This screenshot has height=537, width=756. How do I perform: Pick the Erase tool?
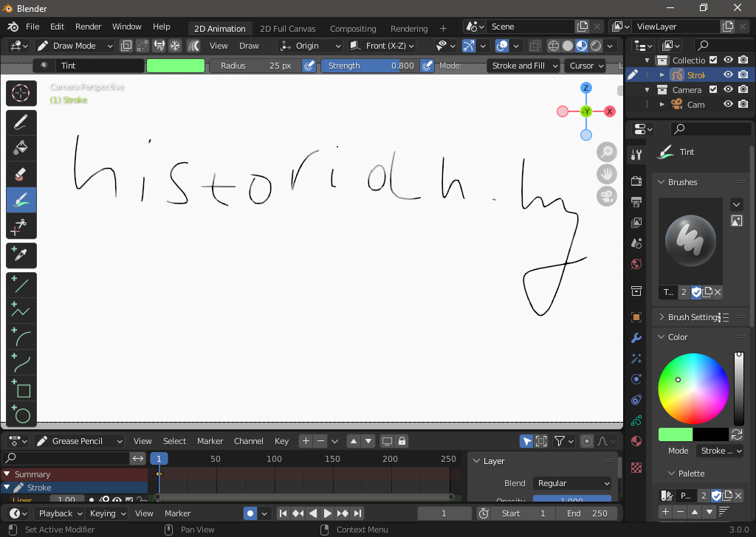click(x=21, y=174)
